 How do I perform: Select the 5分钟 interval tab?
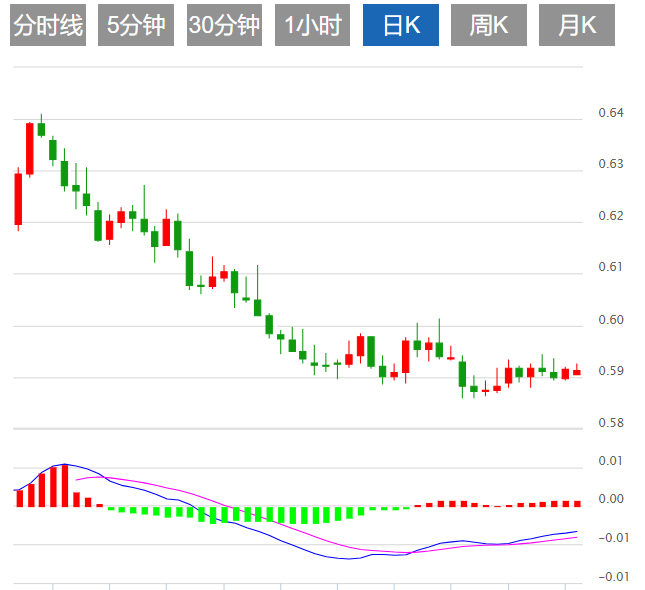point(136,25)
